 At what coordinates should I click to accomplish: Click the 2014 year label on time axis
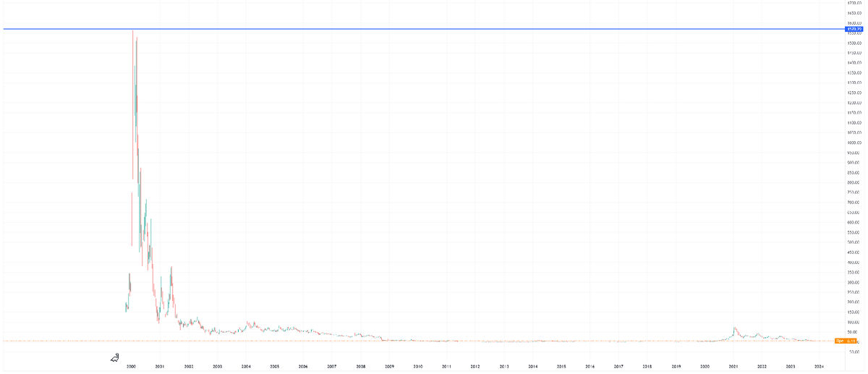[533, 367]
